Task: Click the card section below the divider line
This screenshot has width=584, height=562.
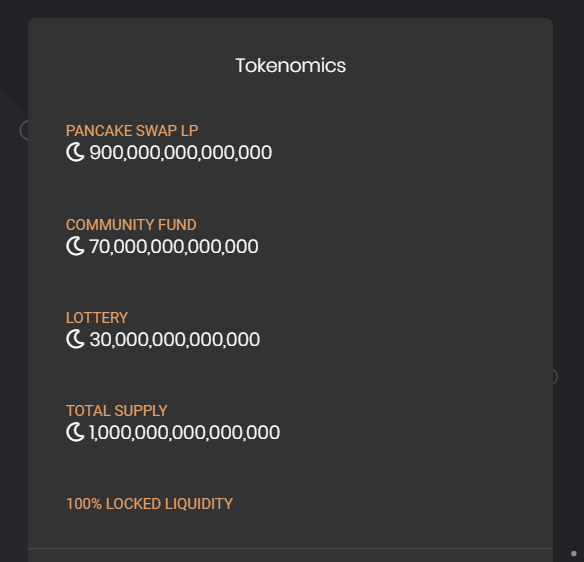Action: tap(291, 556)
